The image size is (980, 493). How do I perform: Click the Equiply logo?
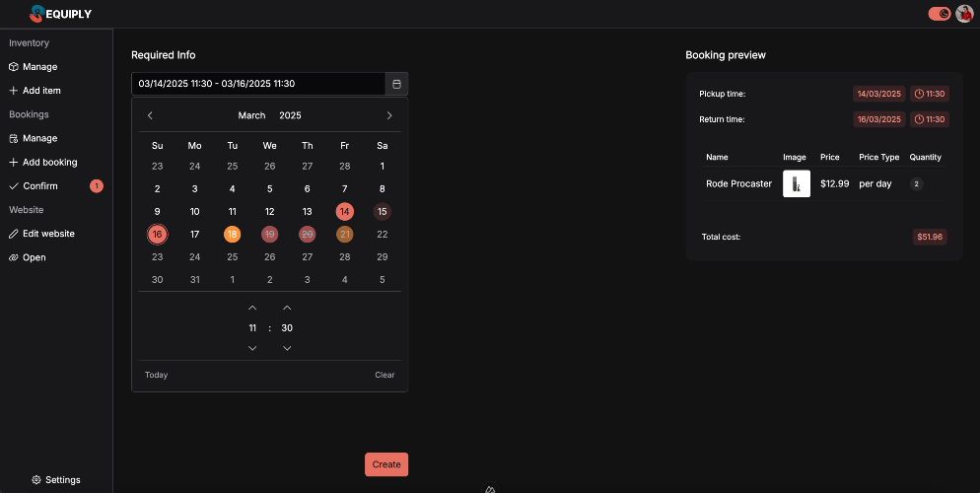point(60,14)
